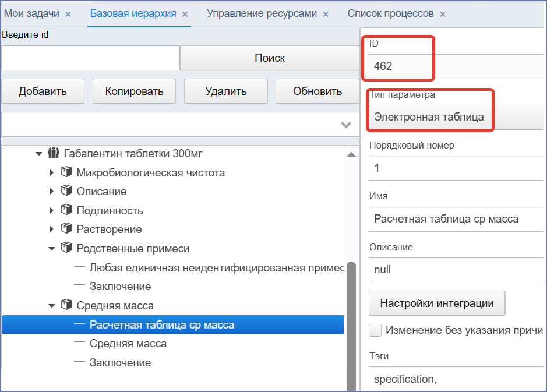Click the group icon beside Габапентин таблетки 300мг
This screenshot has width=547, height=392.
[x=54, y=153]
